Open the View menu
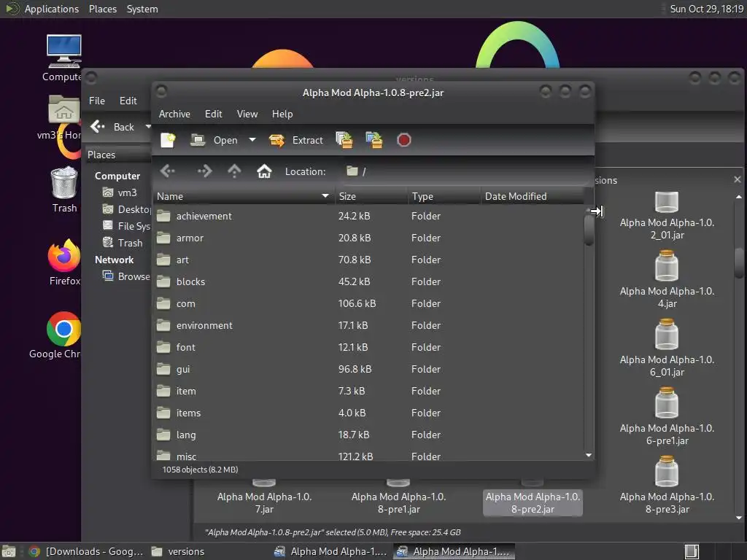Image resolution: width=747 pixels, height=560 pixels. (x=247, y=114)
